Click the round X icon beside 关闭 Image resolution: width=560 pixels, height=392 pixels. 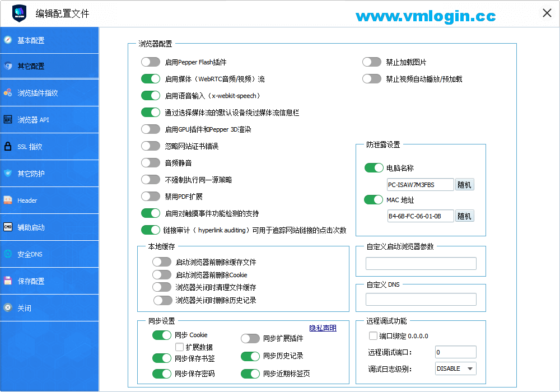[8, 308]
